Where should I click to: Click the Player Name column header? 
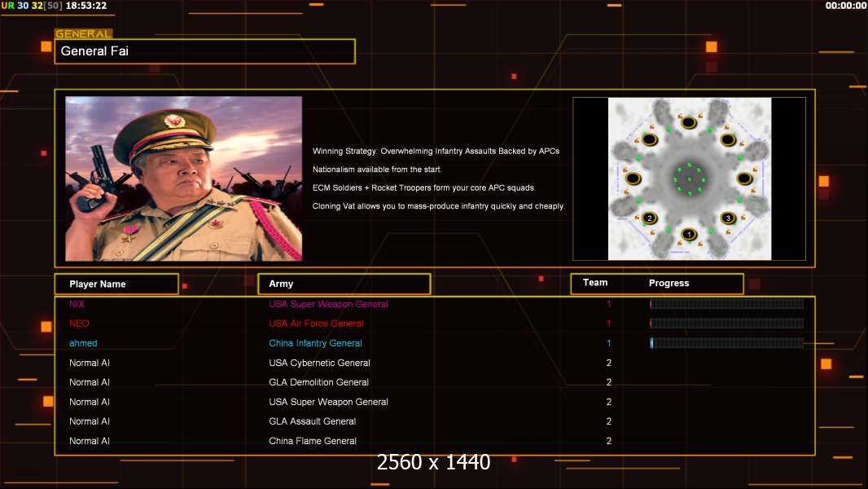(x=116, y=284)
